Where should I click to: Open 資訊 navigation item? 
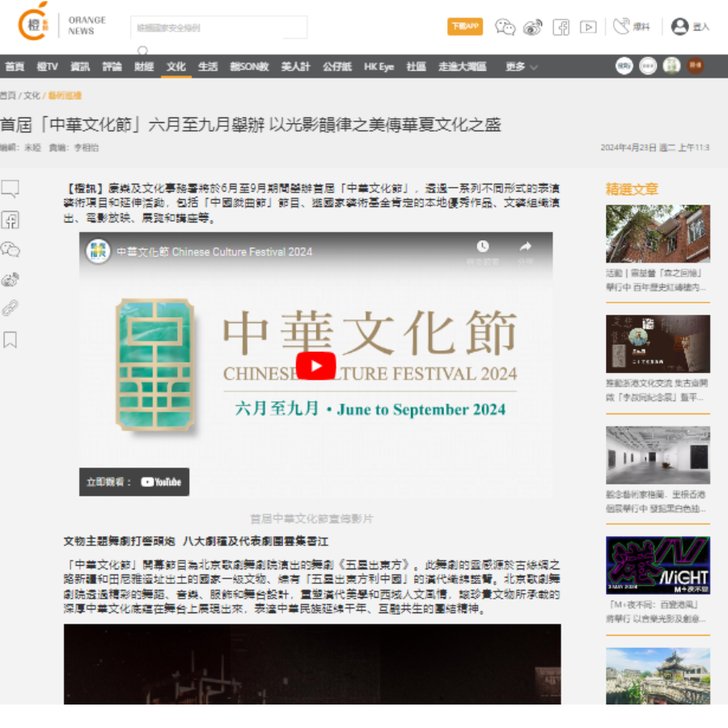(x=80, y=67)
